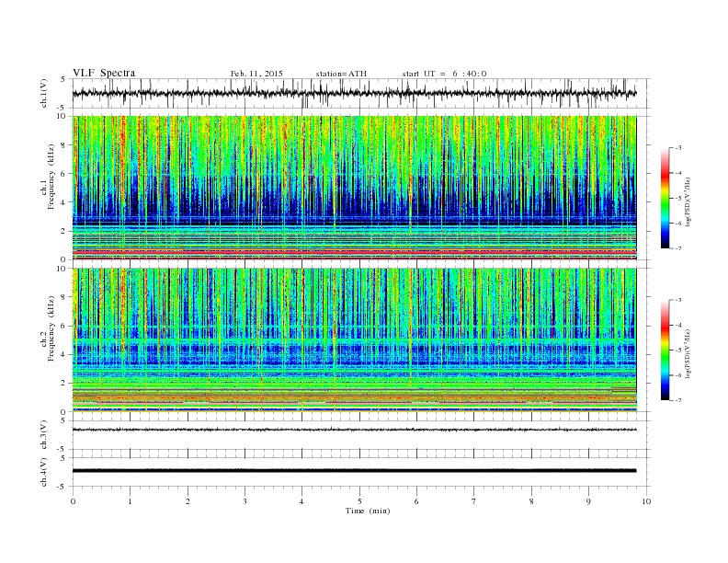Image resolution: width=728 pixels, height=563 pixels.
Task: Click the "-7" label on ch.1 colorbar
Action: point(678,248)
